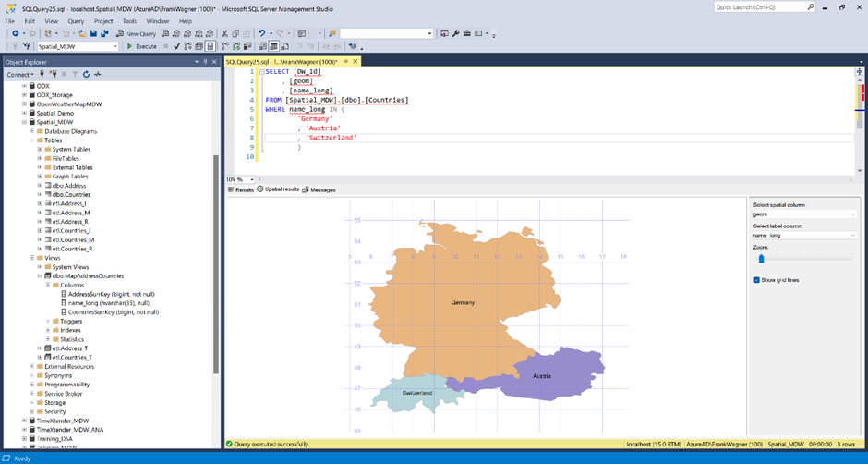
Task: Select Results to Text icon
Action: pyautogui.click(x=262, y=46)
